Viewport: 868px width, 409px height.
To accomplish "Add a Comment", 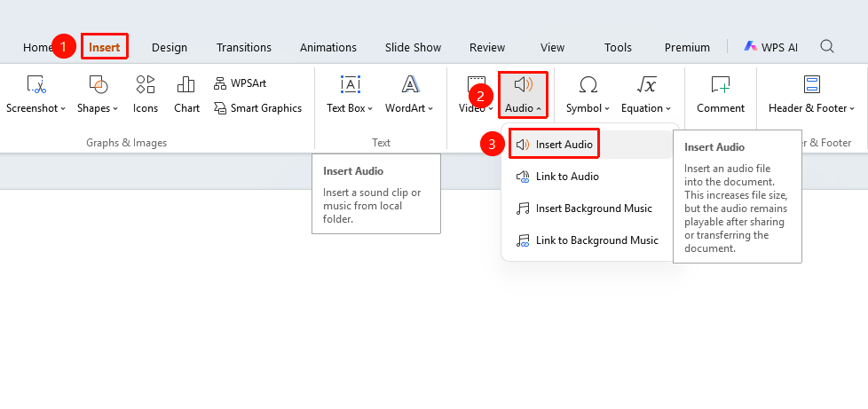I will click(x=721, y=94).
